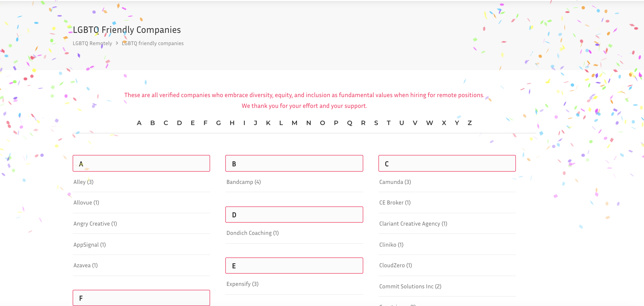Open AppSignal company listing
644x306 pixels.
coord(90,244)
